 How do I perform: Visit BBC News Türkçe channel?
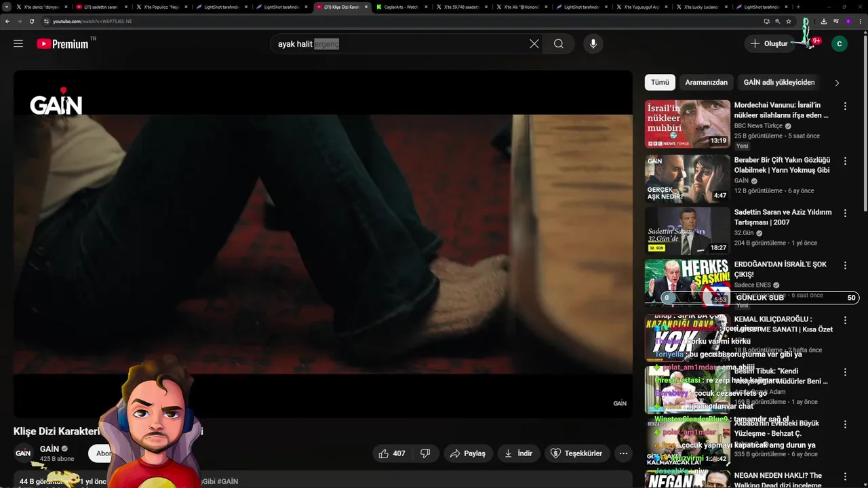pyautogui.click(x=758, y=126)
